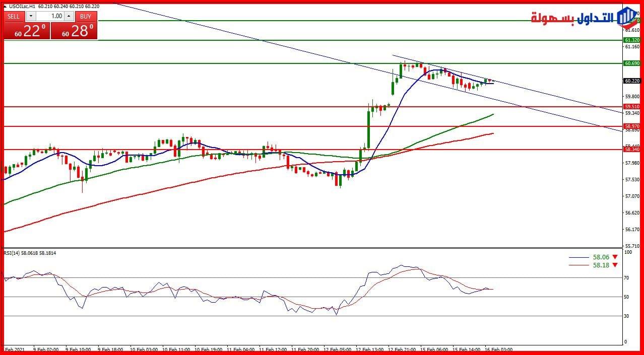Click the buy price 60.28 tile
Screen dimensions: 644x355
coord(74,31)
